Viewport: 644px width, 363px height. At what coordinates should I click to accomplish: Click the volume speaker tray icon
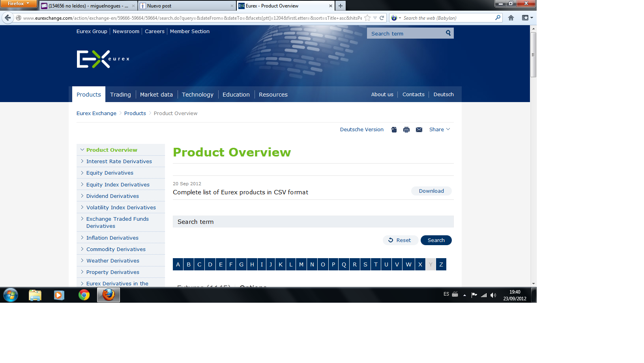493,295
